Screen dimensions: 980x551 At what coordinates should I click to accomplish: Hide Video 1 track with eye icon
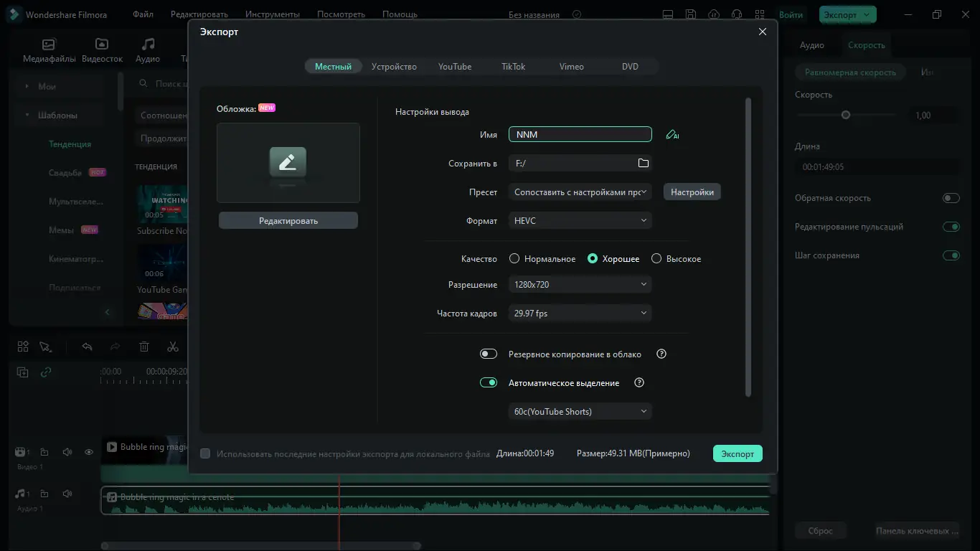[x=89, y=452]
